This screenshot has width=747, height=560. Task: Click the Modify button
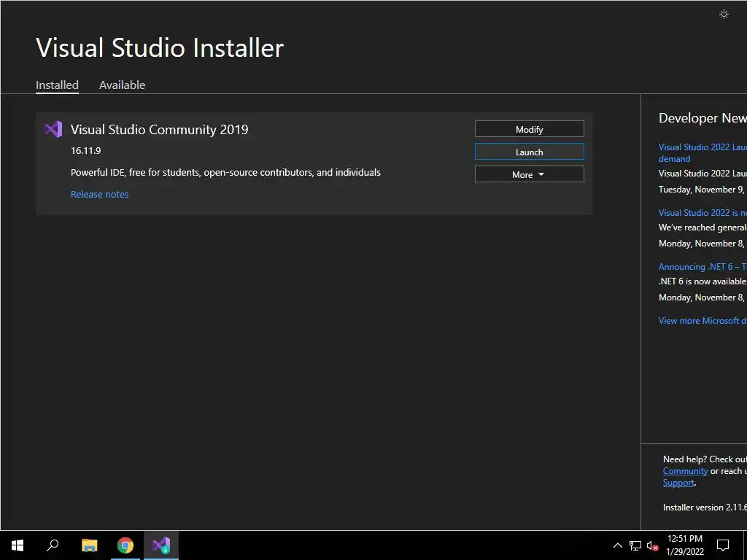coord(530,129)
